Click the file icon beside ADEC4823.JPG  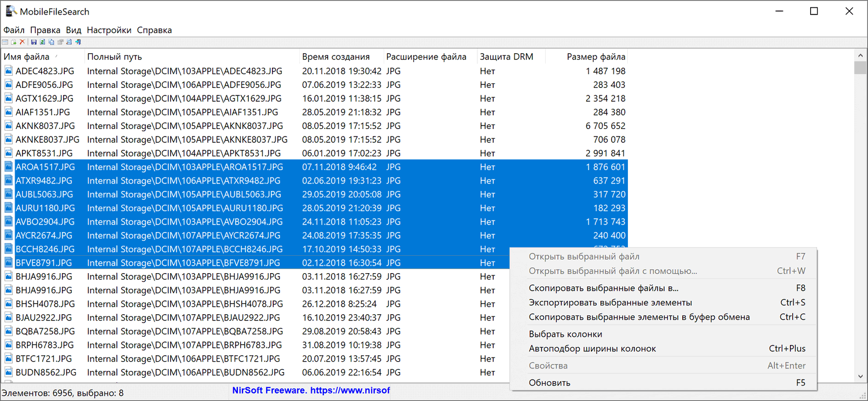(8, 71)
